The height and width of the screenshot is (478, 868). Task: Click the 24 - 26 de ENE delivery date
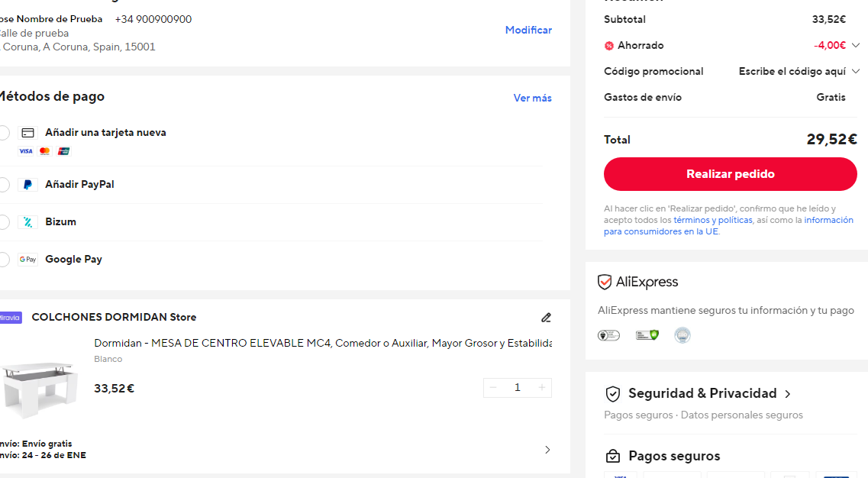[x=53, y=455]
